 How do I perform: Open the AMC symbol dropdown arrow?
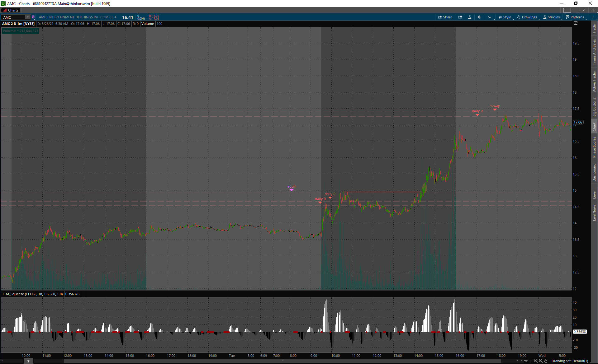pos(28,17)
